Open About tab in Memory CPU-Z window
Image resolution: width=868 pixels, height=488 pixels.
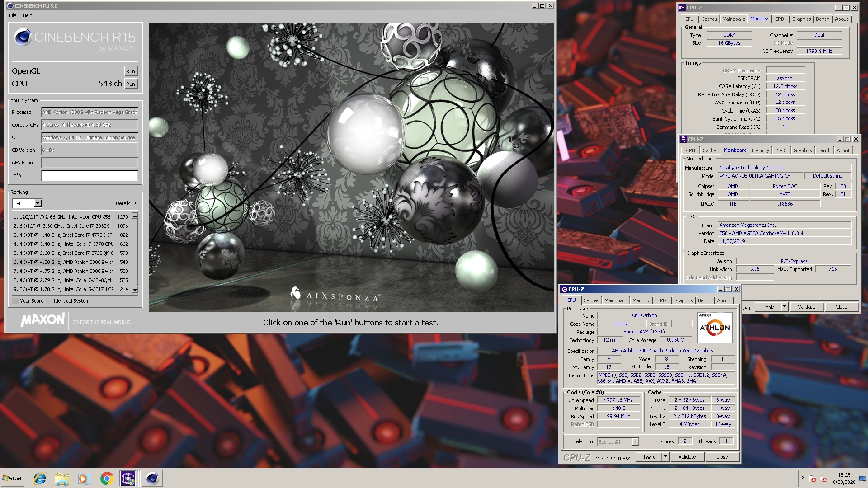841,19
